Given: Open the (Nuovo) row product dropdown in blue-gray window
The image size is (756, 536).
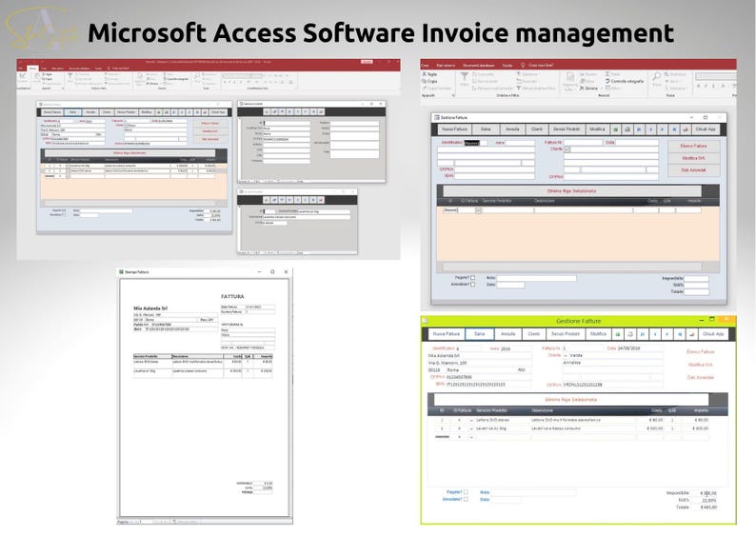Looking at the screenshot, I should (478, 210).
